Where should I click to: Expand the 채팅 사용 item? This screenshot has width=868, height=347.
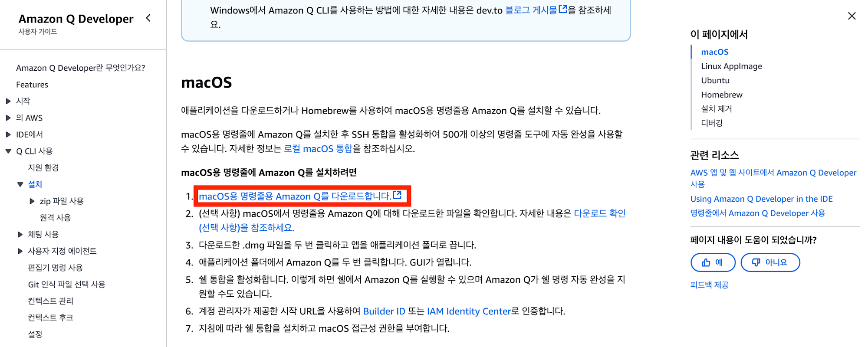(x=20, y=235)
